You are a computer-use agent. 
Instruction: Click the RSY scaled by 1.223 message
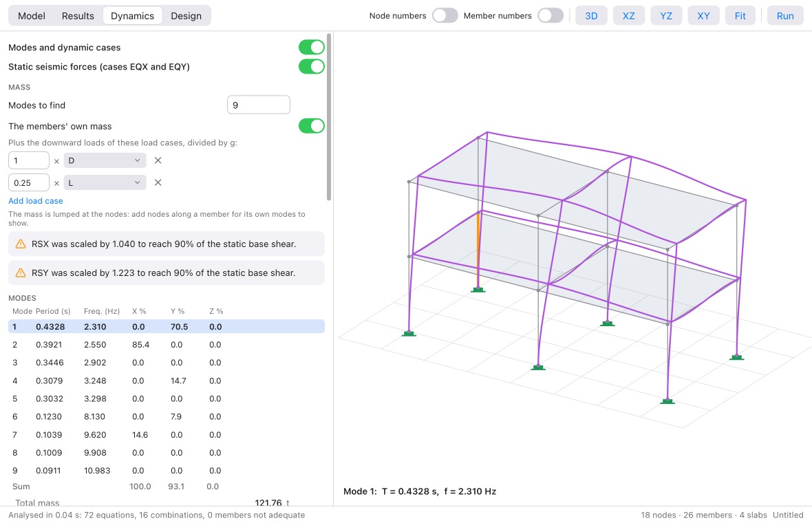pos(167,273)
